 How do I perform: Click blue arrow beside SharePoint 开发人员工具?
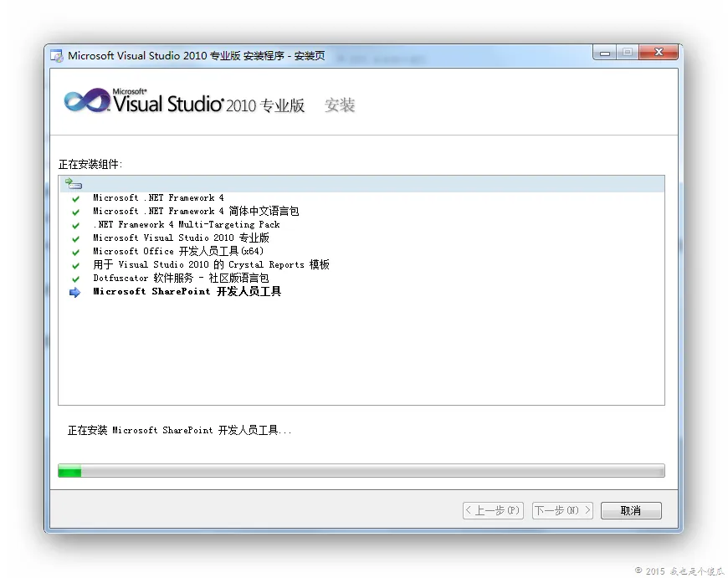(74, 293)
